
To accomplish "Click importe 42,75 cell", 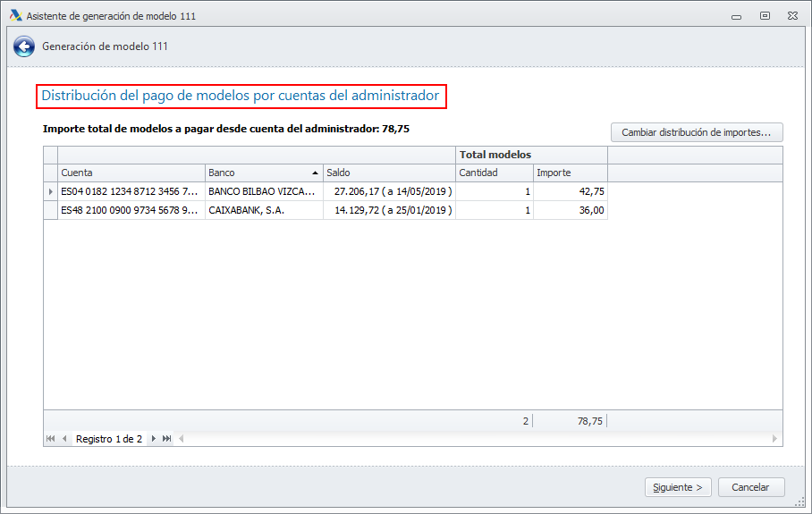I will (571, 191).
